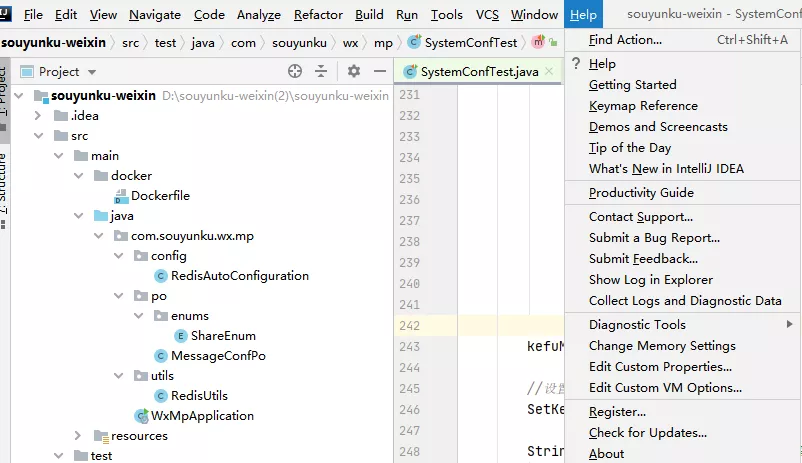This screenshot has height=463, width=802.
Task: Click the java source root folder icon
Action: point(101,216)
